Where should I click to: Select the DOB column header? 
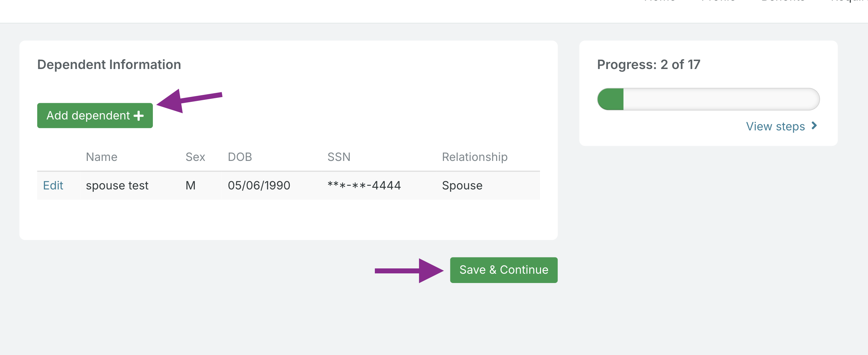(x=240, y=157)
